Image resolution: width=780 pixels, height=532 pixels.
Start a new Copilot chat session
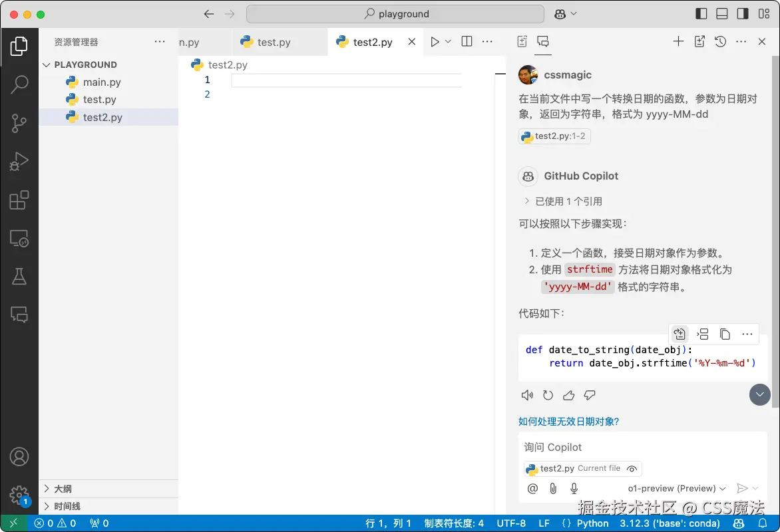click(678, 41)
